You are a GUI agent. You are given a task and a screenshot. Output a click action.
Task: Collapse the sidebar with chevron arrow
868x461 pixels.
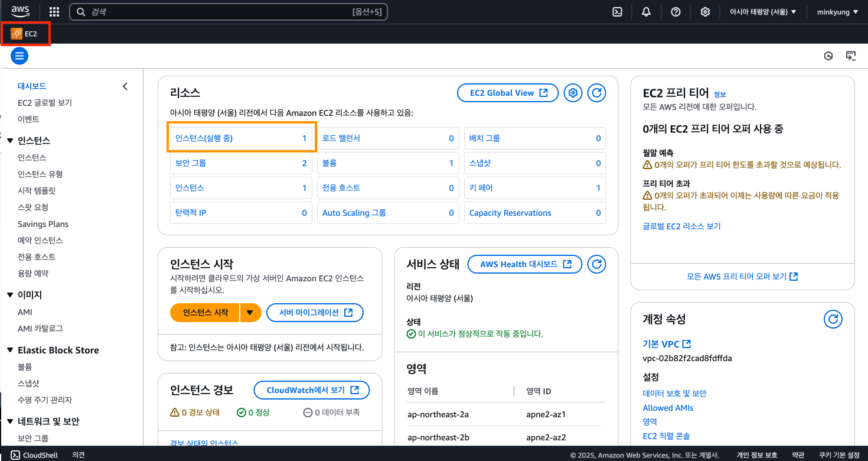click(125, 86)
